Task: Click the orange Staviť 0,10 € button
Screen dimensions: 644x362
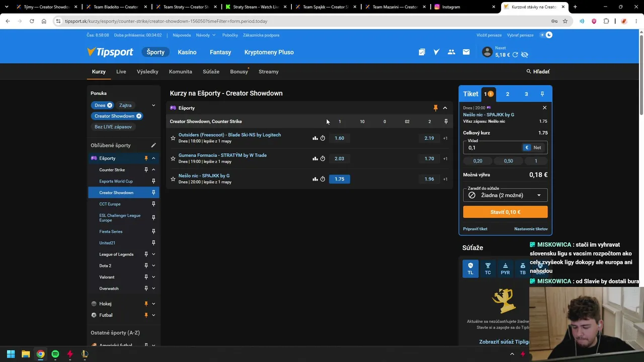Action: (505, 212)
